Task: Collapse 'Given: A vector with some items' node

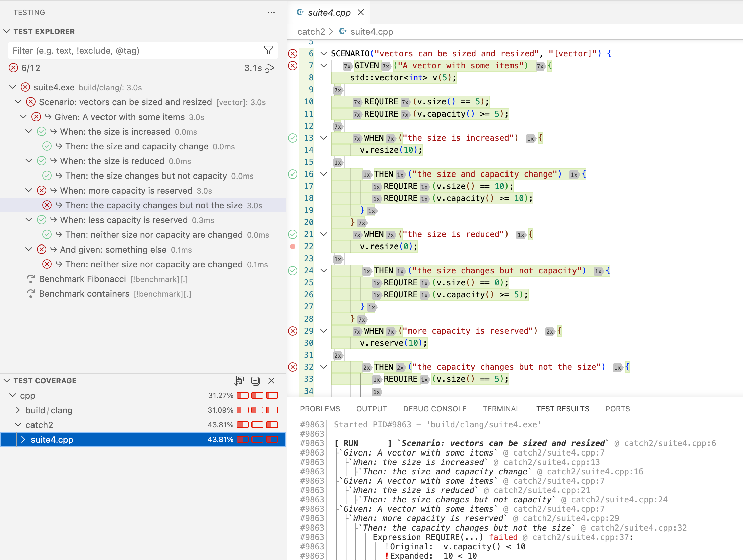Action: 23,117
